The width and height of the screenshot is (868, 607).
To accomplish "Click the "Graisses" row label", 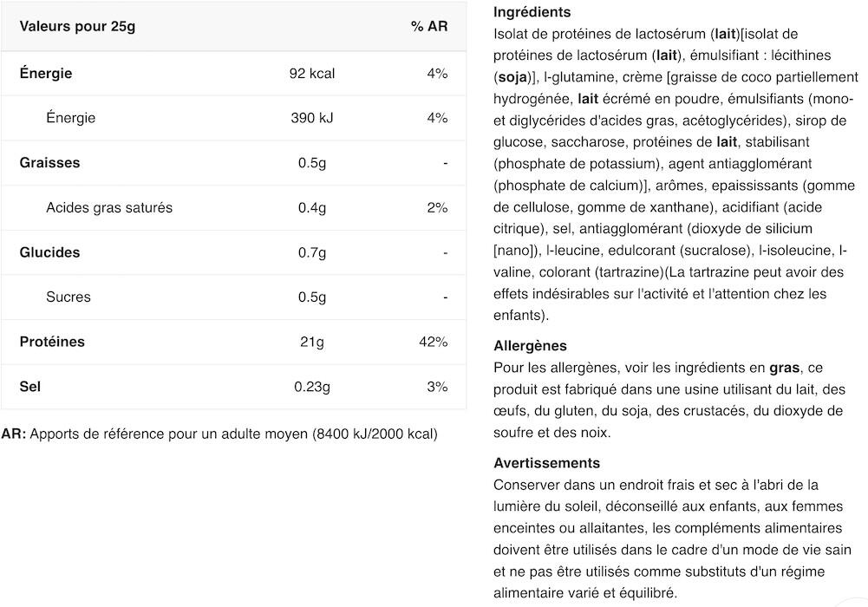I will [x=49, y=163].
